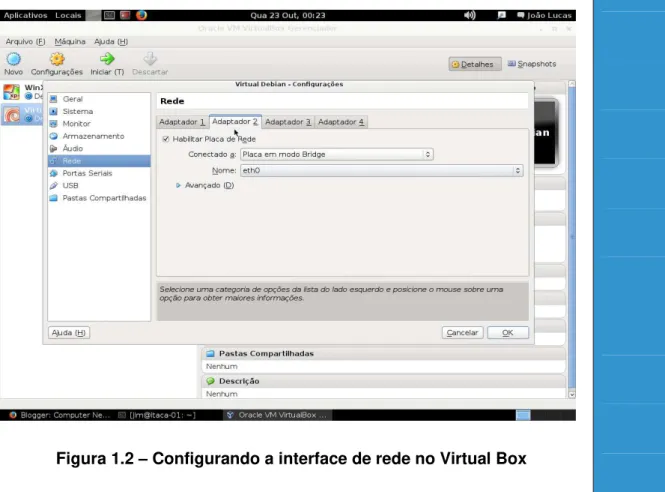Click the Ajuda button in settings dialog

pyautogui.click(x=69, y=333)
